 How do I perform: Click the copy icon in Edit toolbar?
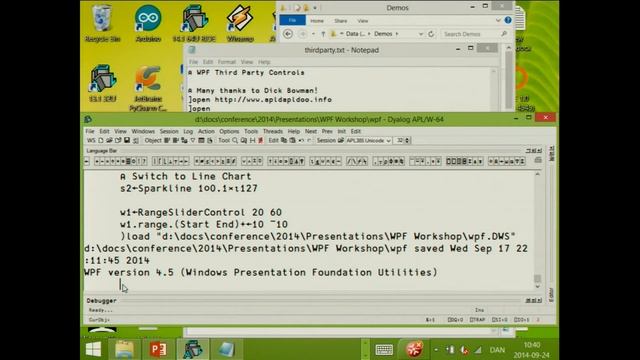(284, 140)
